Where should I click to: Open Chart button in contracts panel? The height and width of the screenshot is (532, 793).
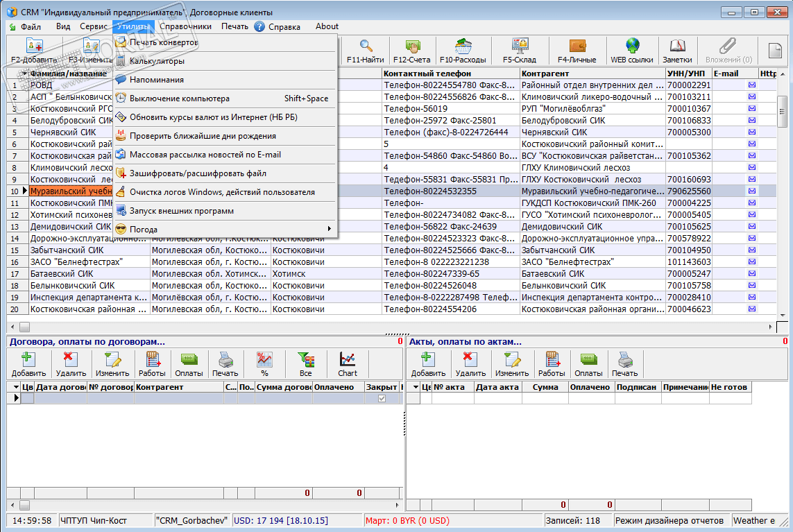pyautogui.click(x=348, y=365)
